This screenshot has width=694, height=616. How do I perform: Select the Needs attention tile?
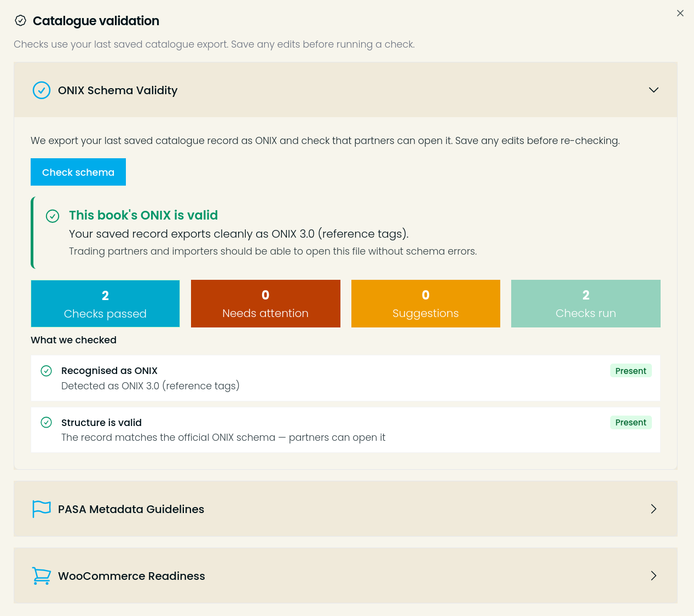pyautogui.click(x=265, y=304)
